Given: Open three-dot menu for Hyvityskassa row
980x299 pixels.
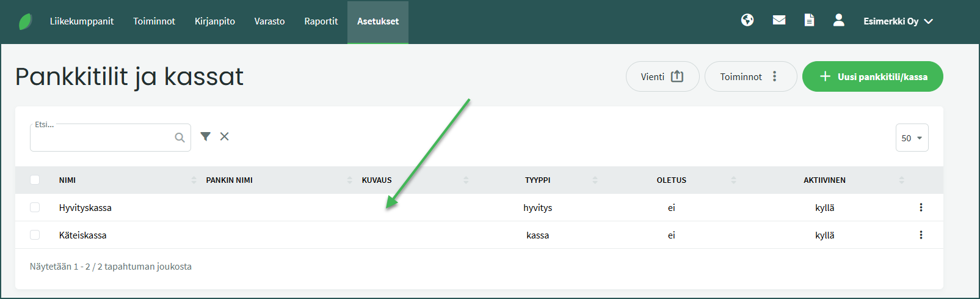Looking at the screenshot, I should click(x=921, y=207).
